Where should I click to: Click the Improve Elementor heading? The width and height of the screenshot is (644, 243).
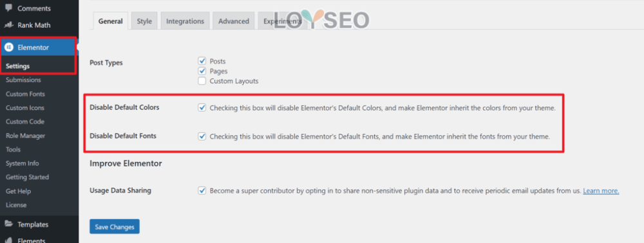(126, 163)
